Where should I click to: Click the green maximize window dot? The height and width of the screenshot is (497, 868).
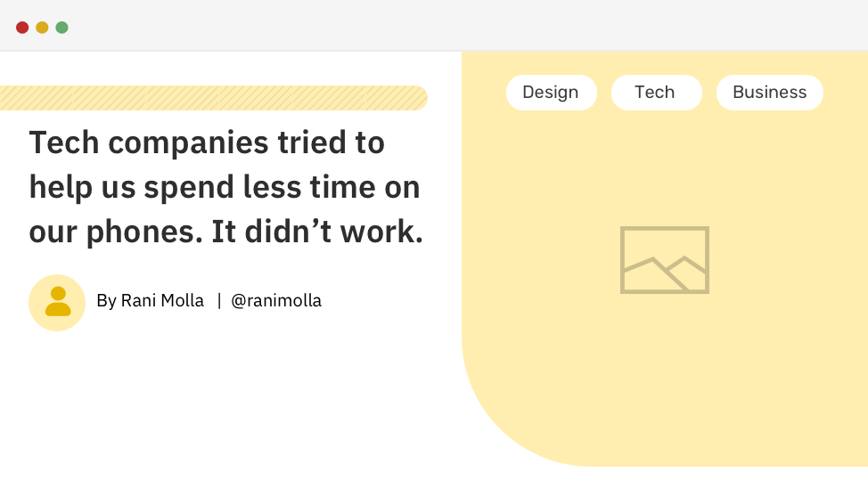61,28
